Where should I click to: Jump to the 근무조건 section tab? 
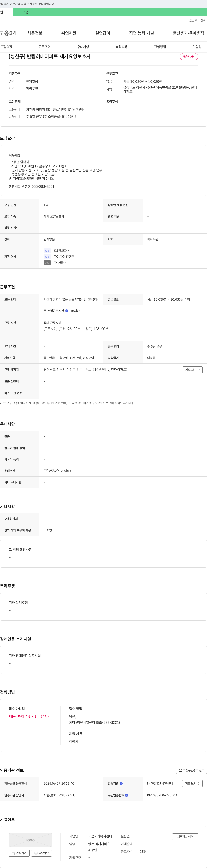[44, 47]
